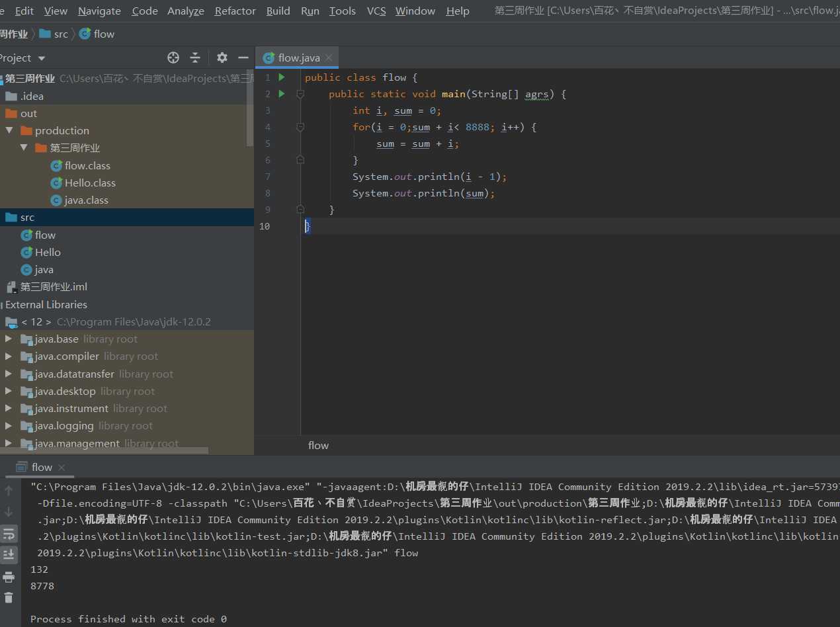Toggle scroll to end in console
Viewport: 840px width, 627px height.
pyautogui.click(x=9, y=554)
